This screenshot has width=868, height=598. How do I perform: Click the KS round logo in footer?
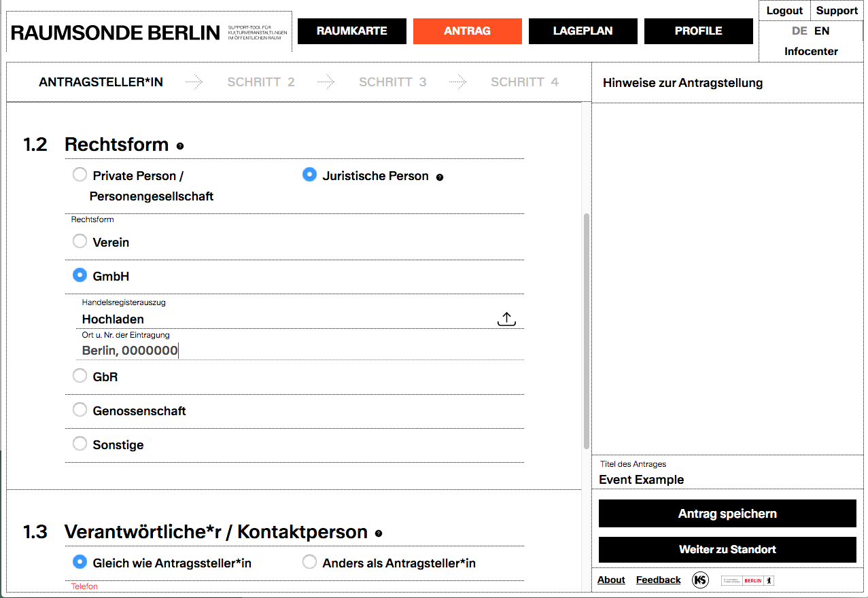(x=700, y=580)
